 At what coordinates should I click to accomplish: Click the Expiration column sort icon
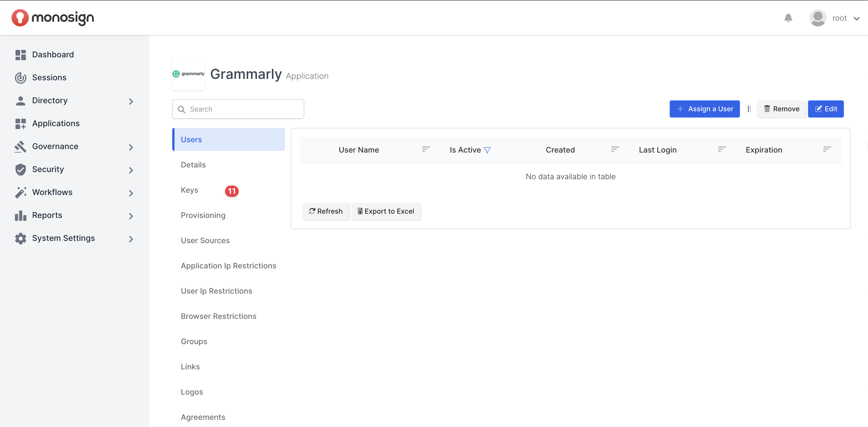(827, 149)
